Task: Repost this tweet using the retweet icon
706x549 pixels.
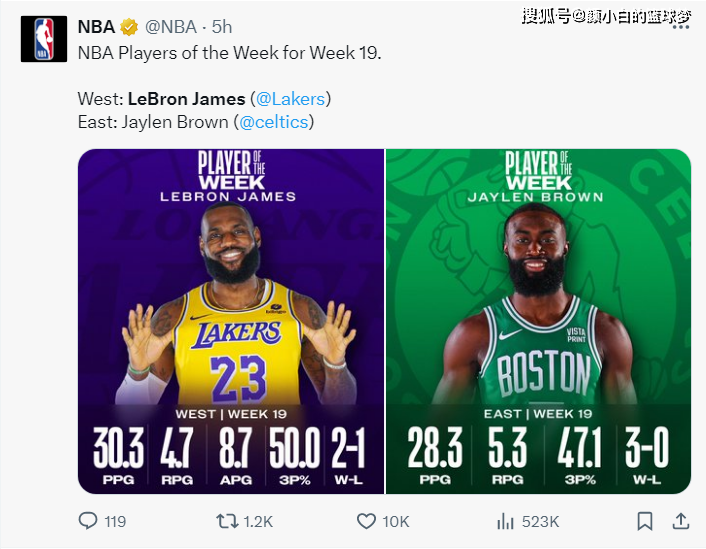Action: (227, 521)
